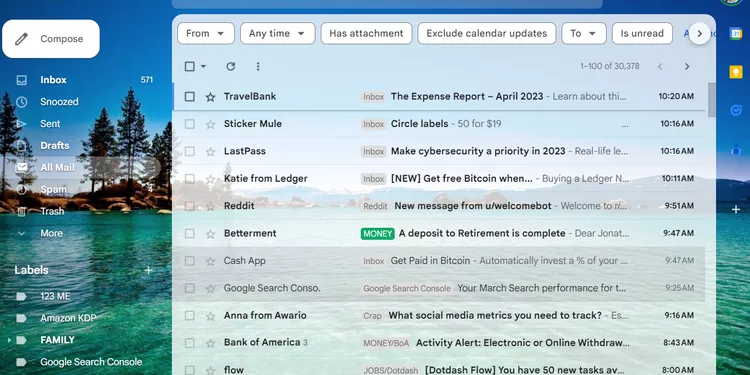Open the Inbox folder
This screenshot has height=375, width=750.
point(53,80)
